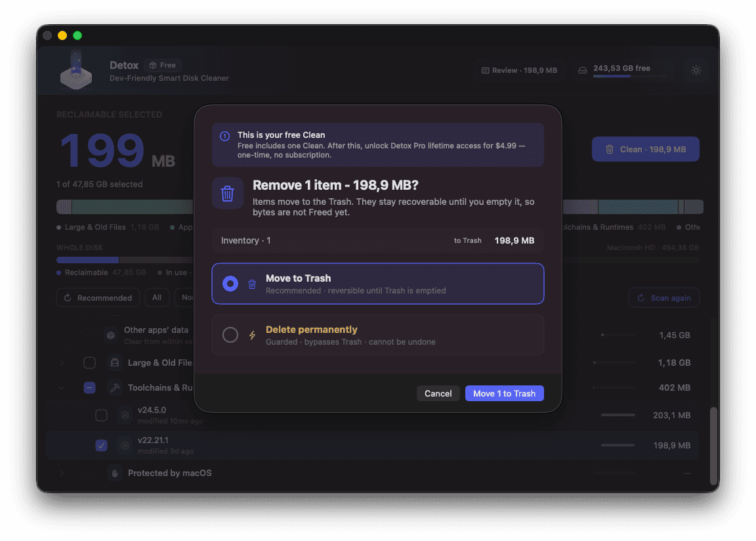Select the All filter tab

157,297
